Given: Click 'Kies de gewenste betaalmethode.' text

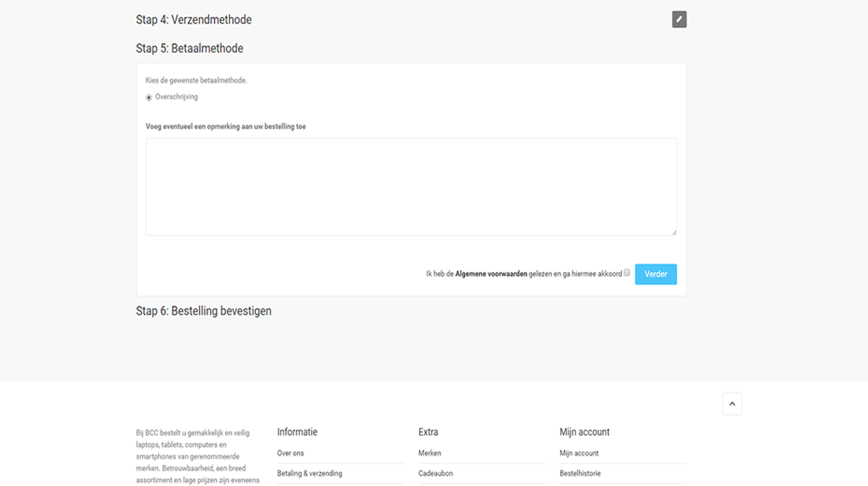Looking at the screenshot, I should [196, 81].
